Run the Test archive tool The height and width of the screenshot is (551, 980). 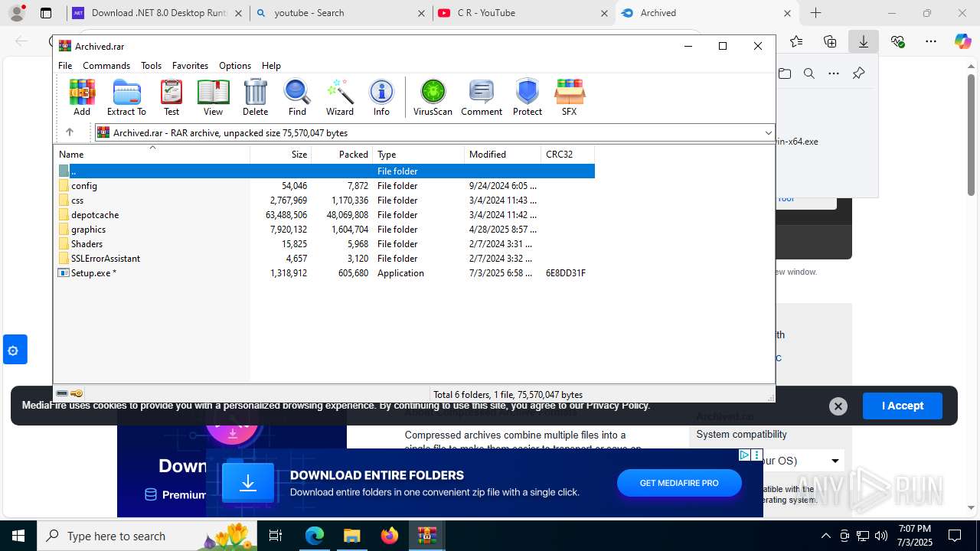171,98
